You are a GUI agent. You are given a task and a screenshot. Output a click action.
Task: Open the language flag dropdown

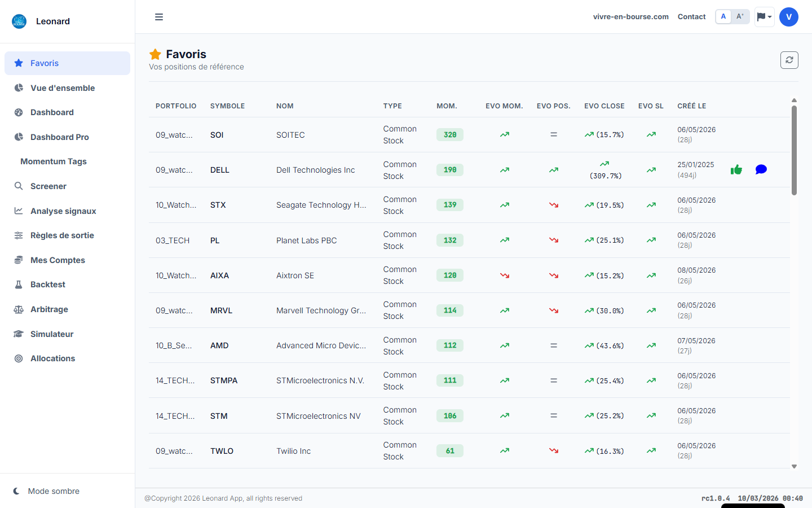click(x=764, y=17)
